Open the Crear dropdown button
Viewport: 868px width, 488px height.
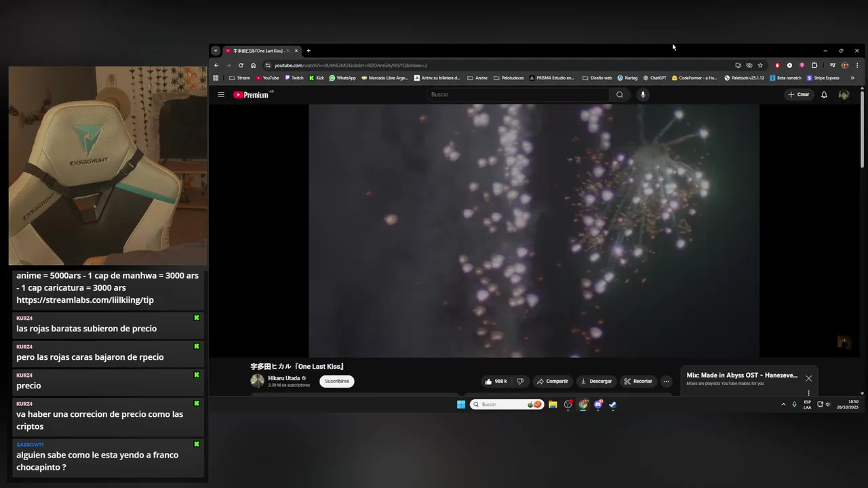[799, 95]
